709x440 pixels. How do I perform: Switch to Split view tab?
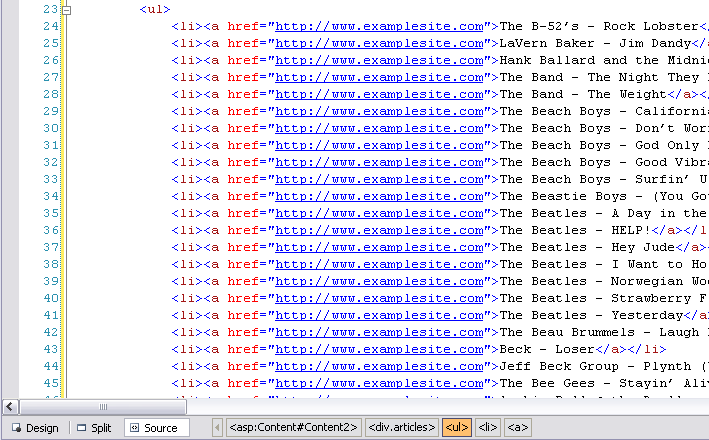click(x=94, y=428)
